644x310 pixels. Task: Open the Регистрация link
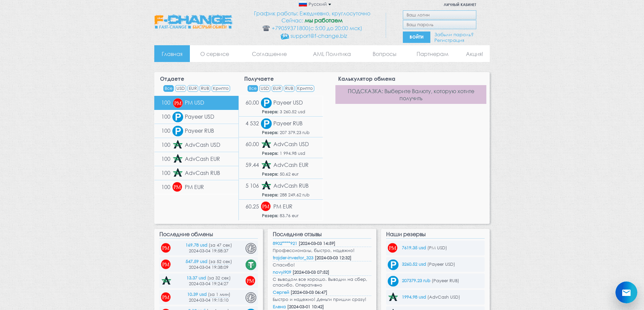pyautogui.click(x=449, y=40)
